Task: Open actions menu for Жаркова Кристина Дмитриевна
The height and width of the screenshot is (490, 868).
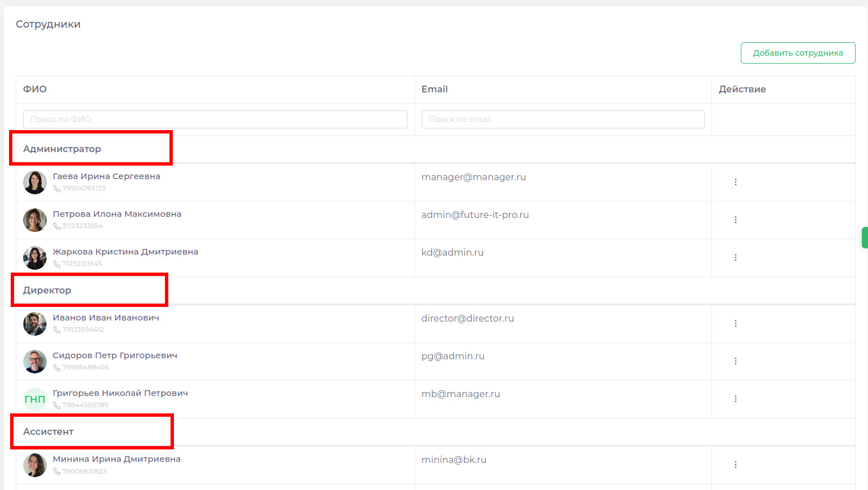Action: click(735, 257)
